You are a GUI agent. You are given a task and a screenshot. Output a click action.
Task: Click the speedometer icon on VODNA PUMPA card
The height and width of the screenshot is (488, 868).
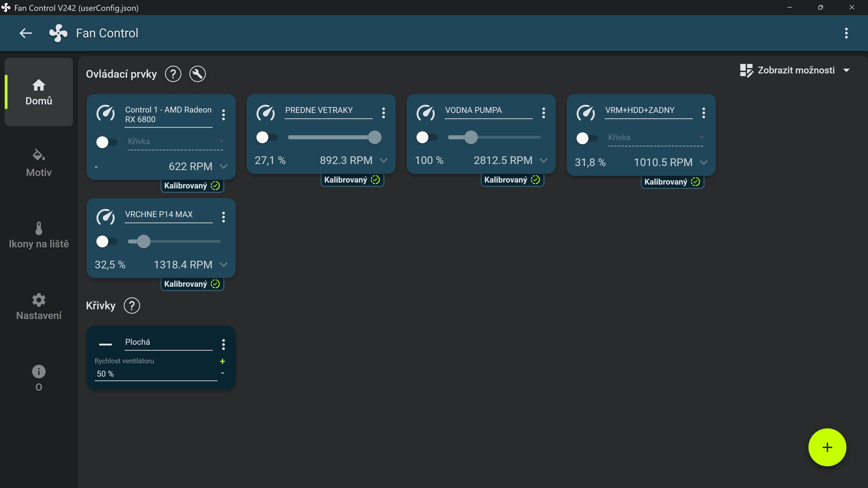coord(426,113)
